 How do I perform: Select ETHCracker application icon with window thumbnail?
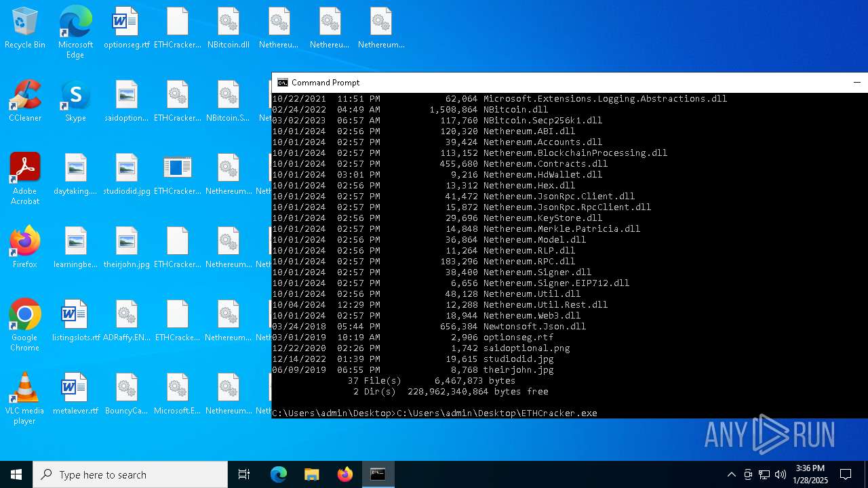[178, 175]
